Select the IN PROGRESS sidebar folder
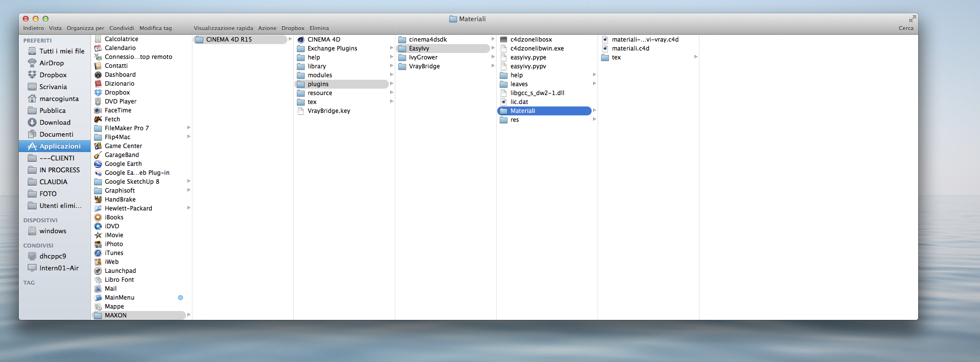The width and height of the screenshot is (980, 362). (54, 170)
